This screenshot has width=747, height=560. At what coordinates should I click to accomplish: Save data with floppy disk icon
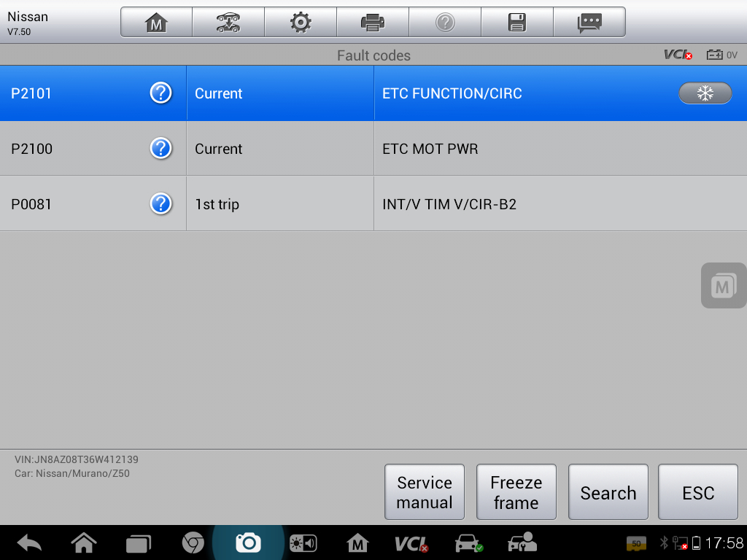pyautogui.click(x=517, y=23)
